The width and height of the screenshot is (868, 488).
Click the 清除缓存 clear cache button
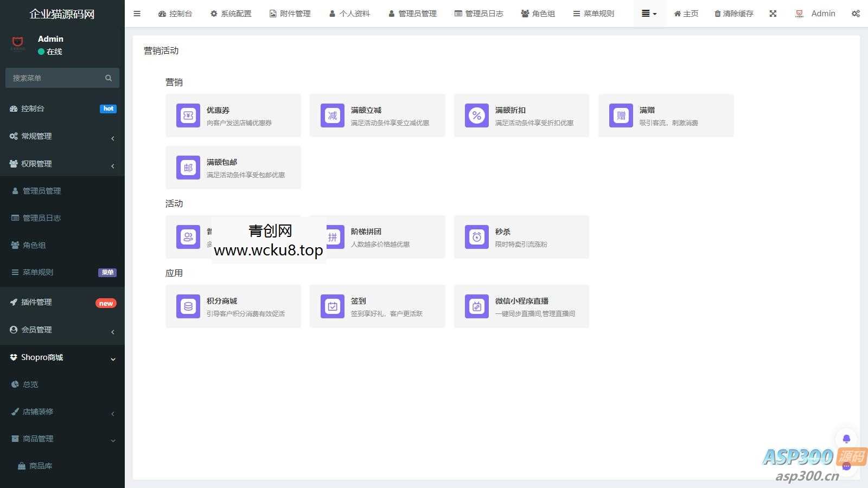click(x=733, y=14)
